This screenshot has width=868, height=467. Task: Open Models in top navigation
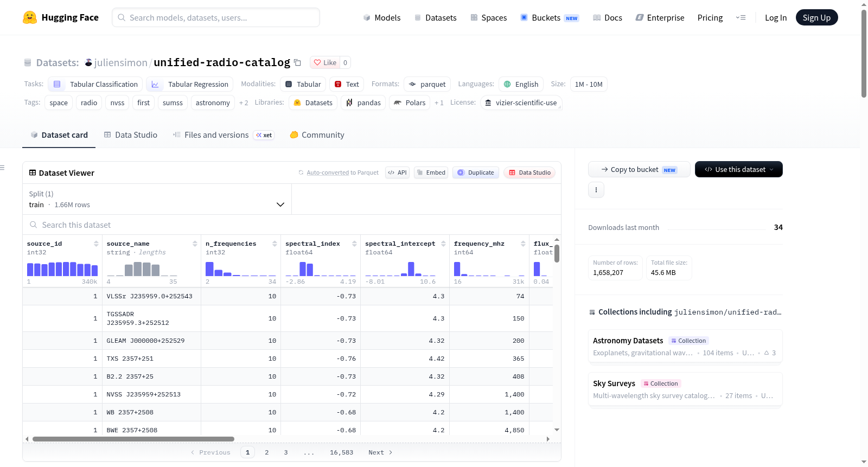[x=382, y=17]
